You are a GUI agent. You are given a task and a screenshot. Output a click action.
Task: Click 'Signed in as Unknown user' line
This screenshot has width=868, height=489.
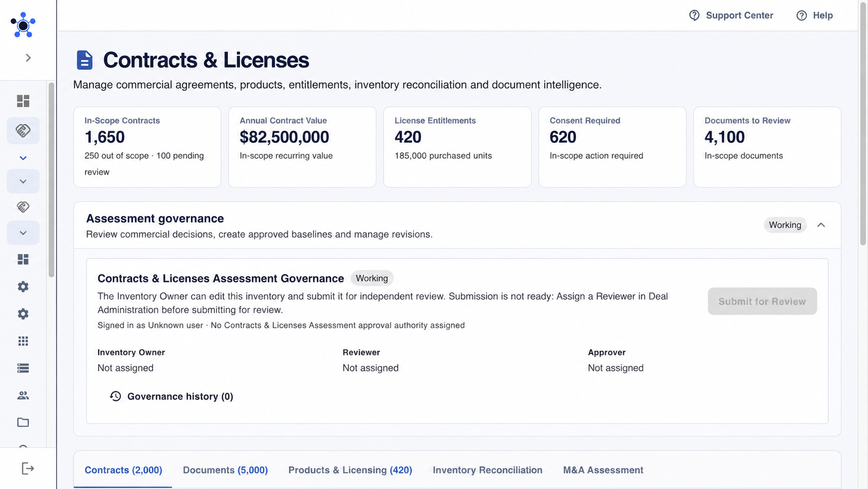[281, 325]
